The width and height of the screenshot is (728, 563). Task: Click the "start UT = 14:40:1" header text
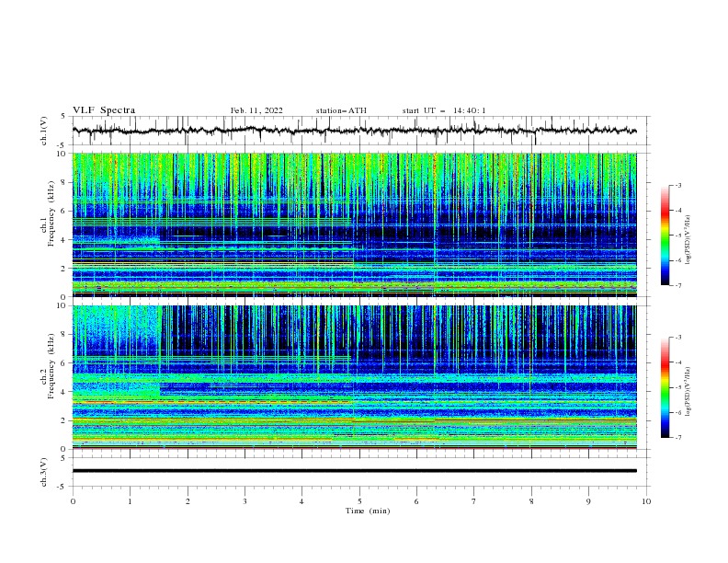pos(444,110)
